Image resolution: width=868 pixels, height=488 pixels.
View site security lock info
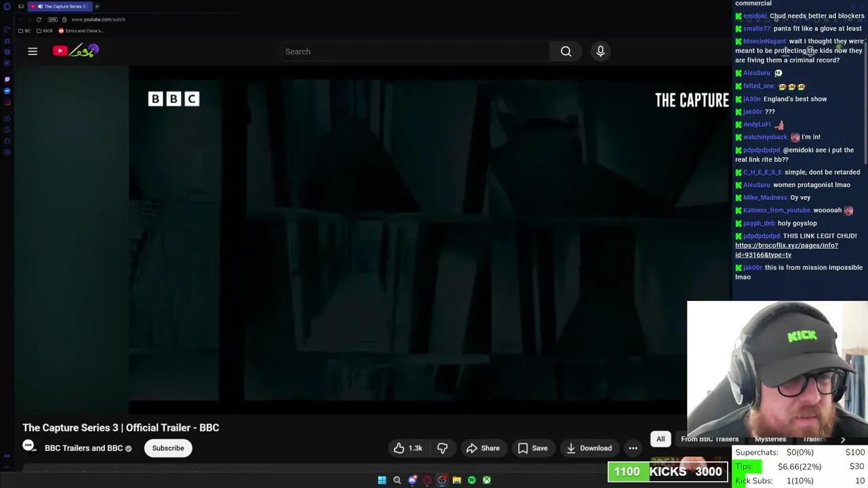(x=64, y=20)
